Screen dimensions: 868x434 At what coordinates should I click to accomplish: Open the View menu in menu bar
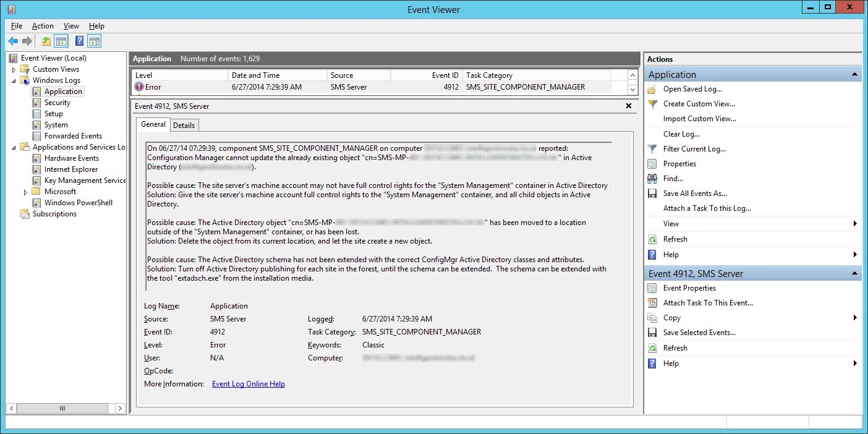pyautogui.click(x=71, y=26)
